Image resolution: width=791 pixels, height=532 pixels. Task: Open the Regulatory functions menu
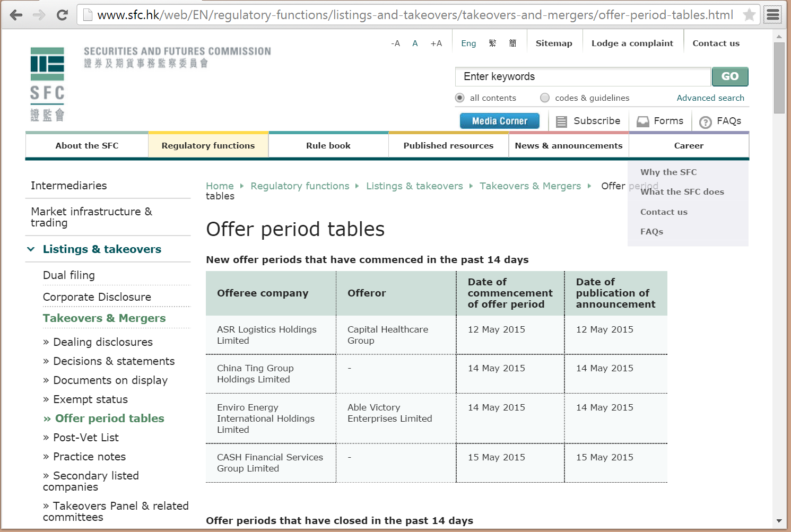pyautogui.click(x=208, y=145)
